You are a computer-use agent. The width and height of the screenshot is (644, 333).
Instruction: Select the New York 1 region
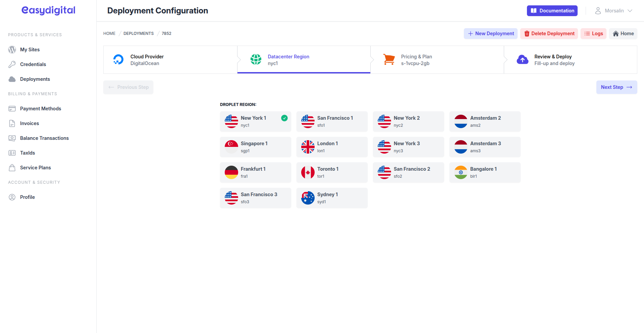(x=255, y=121)
